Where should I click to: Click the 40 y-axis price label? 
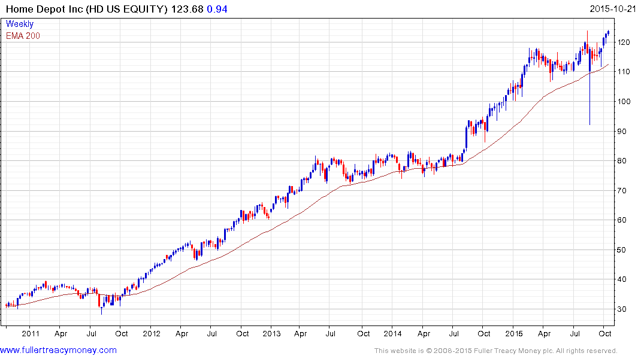622,279
